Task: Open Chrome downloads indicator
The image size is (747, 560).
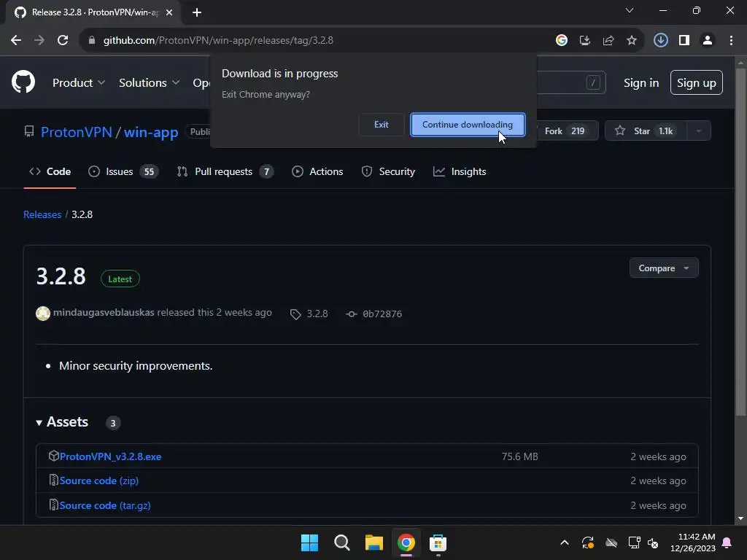Action: [660, 41]
